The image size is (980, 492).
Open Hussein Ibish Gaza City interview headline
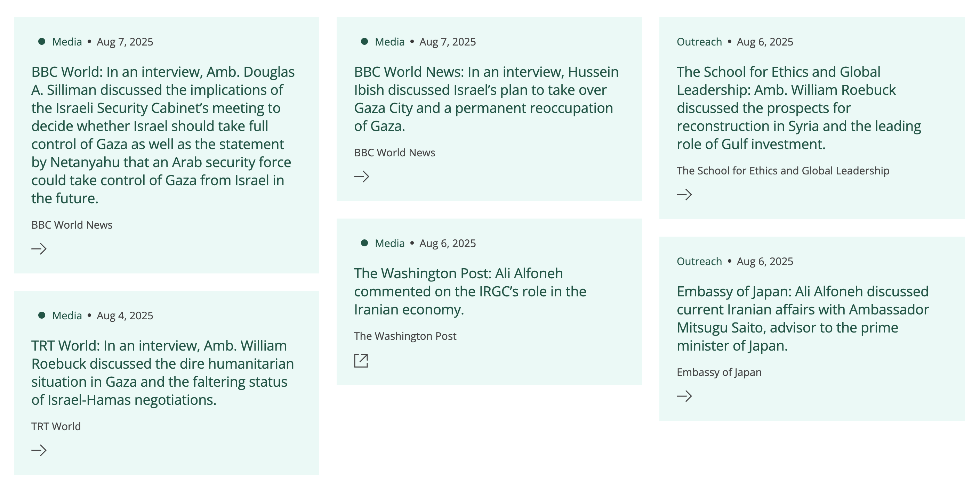click(486, 99)
